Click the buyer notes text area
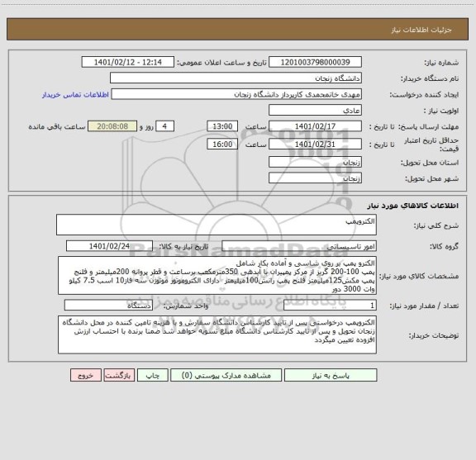The width and height of the screenshot is (476, 460). [x=217, y=334]
